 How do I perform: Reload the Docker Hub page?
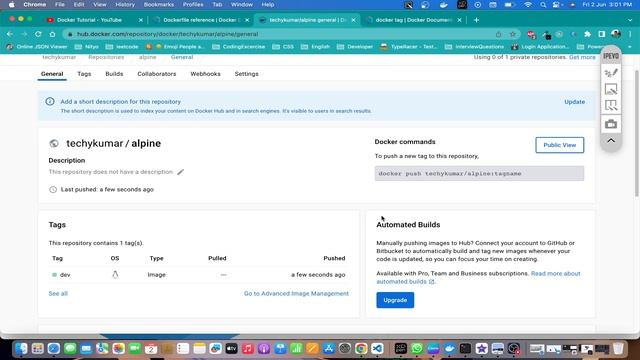(x=38, y=34)
